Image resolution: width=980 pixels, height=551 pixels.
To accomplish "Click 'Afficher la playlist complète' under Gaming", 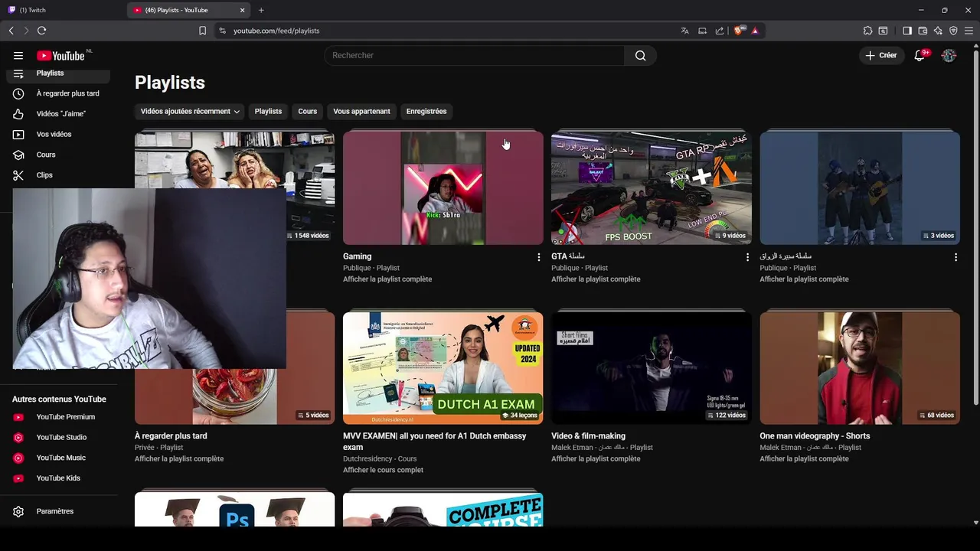I will click(387, 279).
